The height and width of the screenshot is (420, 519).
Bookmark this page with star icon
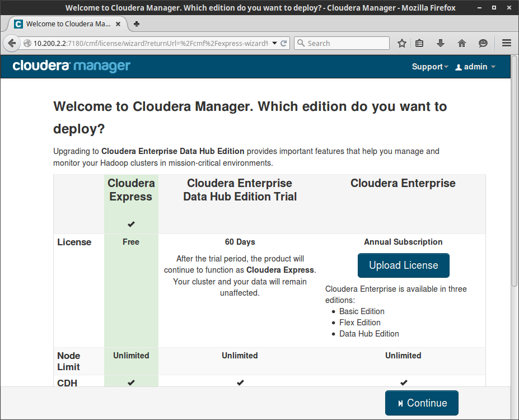402,43
